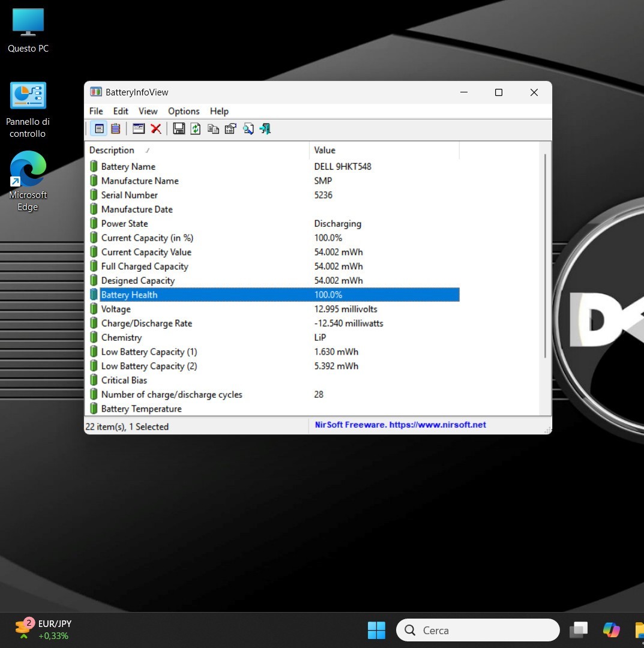Screen dimensions: 644x648
Task: Select the Battery Temperature row
Action: tap(273, 409)
